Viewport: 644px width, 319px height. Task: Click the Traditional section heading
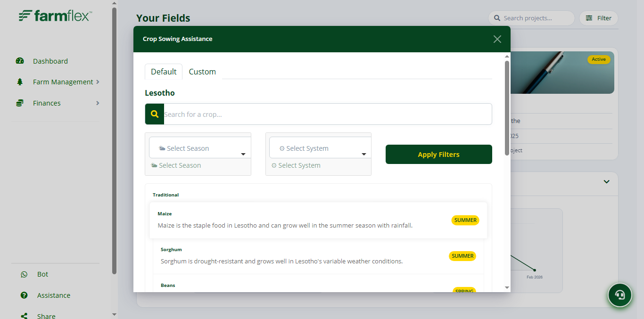(166, 195)
